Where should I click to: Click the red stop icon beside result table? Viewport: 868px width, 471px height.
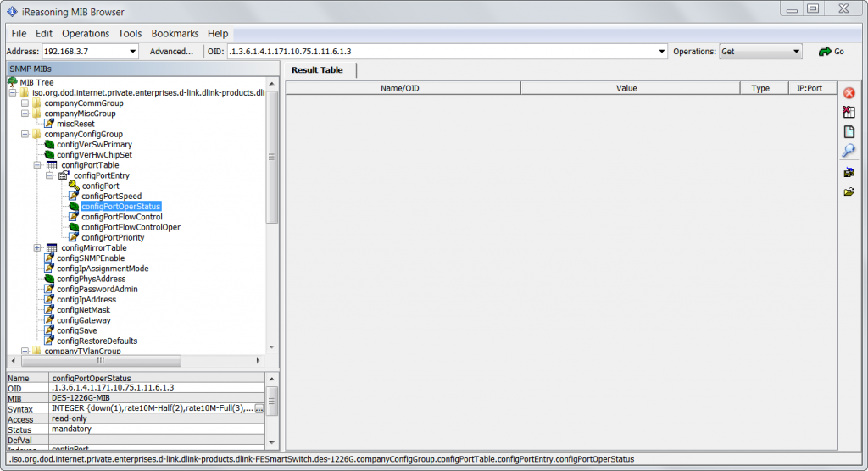(x=849, y=93)
